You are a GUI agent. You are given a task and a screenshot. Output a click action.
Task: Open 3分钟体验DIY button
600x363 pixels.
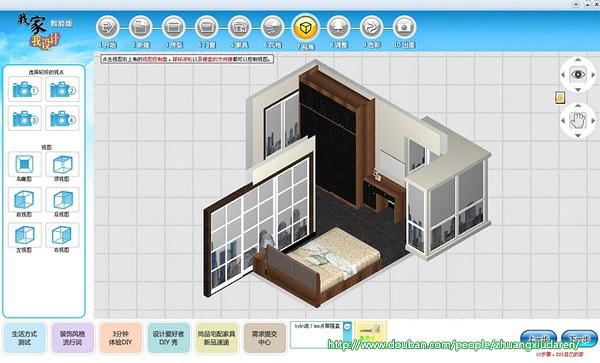[x=121, y=338]
